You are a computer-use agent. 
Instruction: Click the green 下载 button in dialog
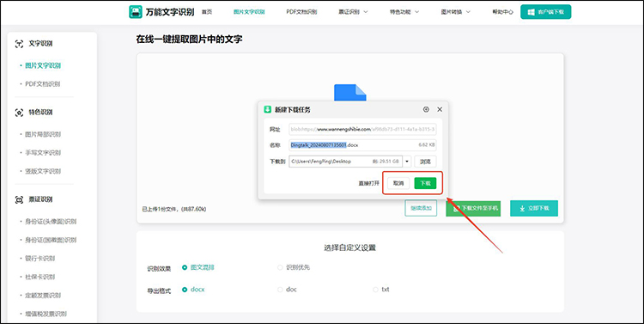(x=425, y=183)
